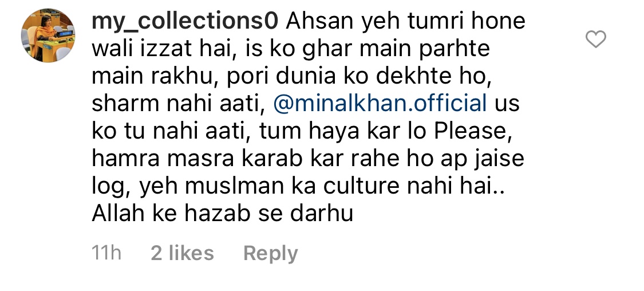Click the word Ahsan in the comment
This screenshot has width=644, height=291.
pyautogui.click(x=321, y=21)
